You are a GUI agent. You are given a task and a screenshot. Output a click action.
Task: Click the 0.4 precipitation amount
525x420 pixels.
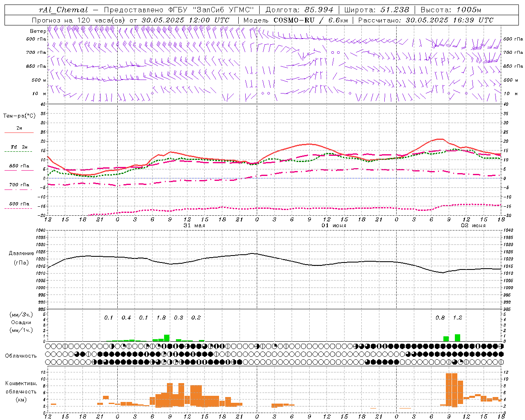pyautogui.click(x=126, y=318)
